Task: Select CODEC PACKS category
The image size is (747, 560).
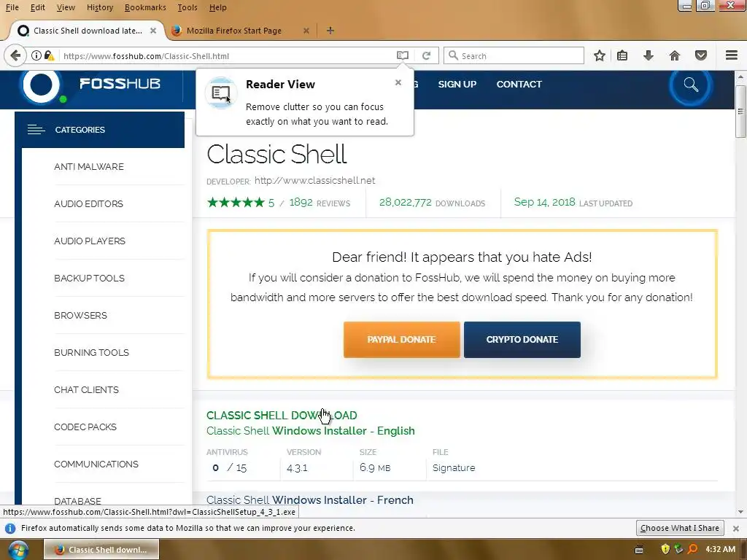Action: [x=85, y=427]
